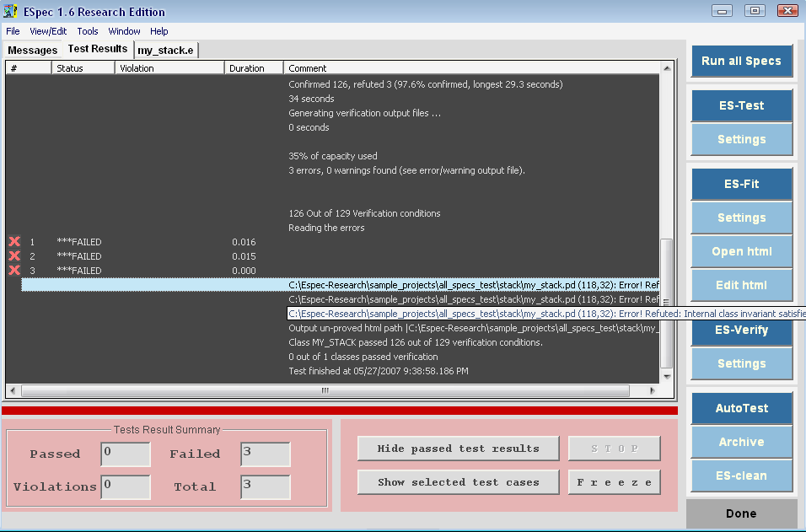The width and height of the screenshot is (806, 532).
Task: Click the red X icon on failed test 2
Action: click(14, 256)
